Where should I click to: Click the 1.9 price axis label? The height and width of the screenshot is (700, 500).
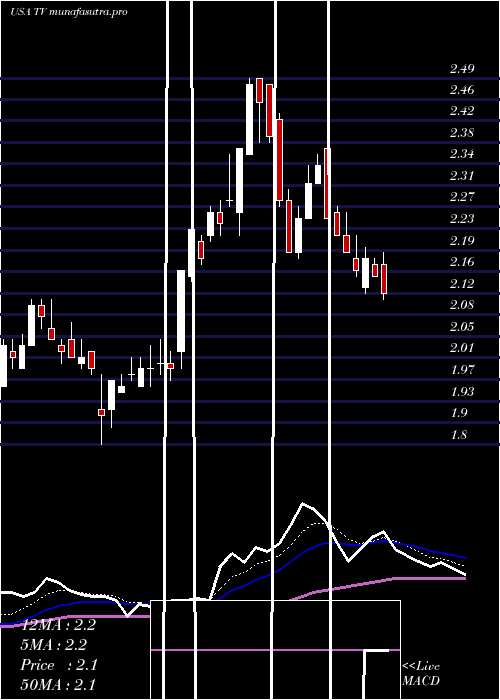point(458,413)
